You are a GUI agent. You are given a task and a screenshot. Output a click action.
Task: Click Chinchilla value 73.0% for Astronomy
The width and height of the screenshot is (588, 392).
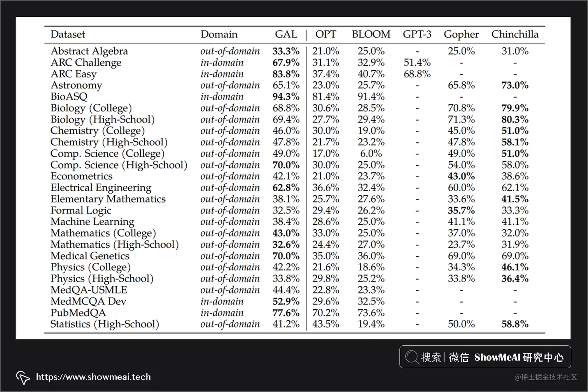point(515,85)
